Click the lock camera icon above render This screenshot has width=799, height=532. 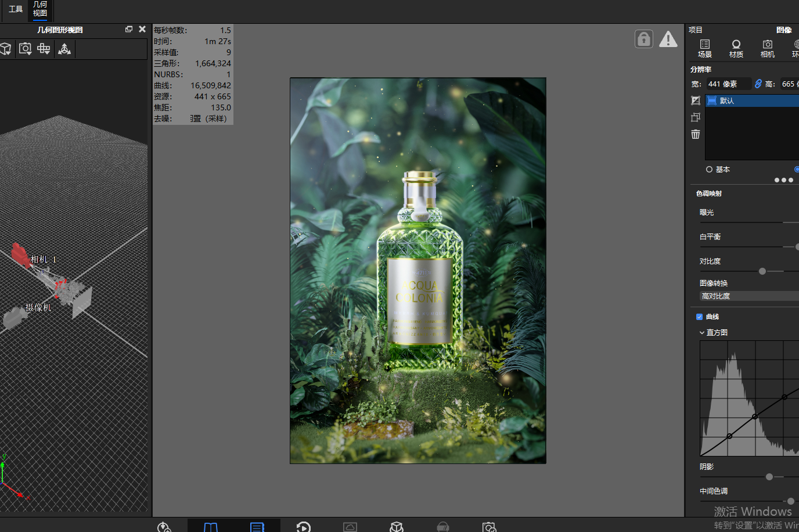click(x=644, y=39)
